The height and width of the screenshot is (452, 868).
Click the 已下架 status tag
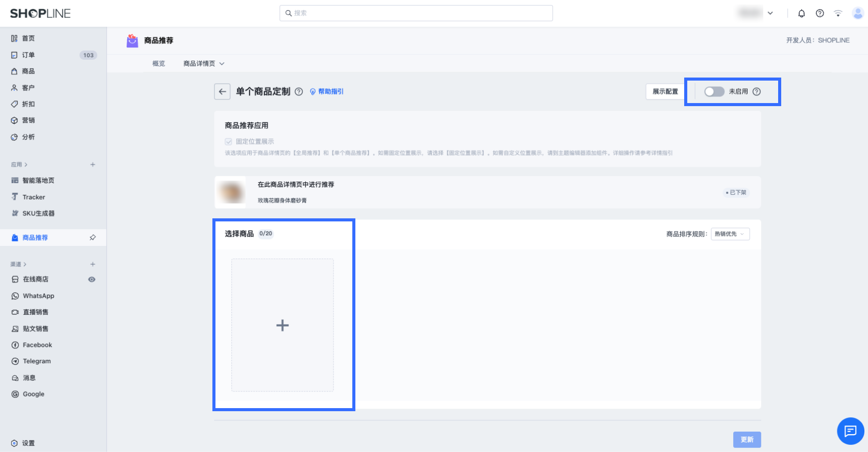click(736, 192)
